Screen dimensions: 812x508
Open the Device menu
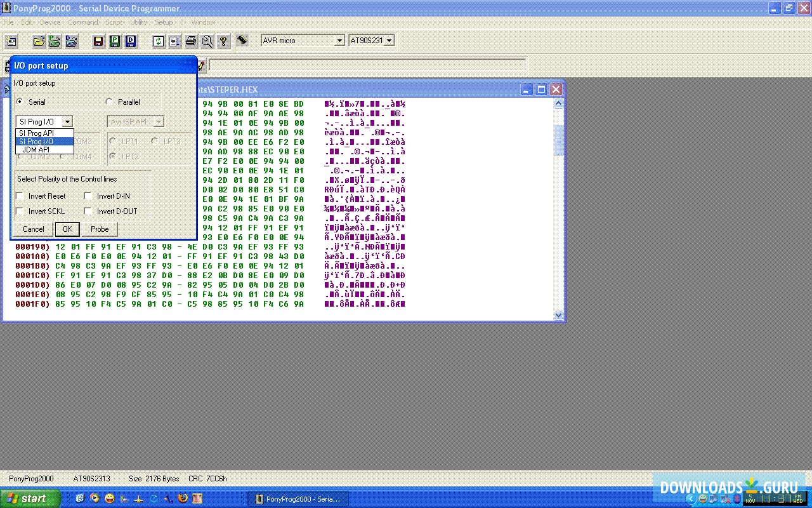(x=50, y=22)
